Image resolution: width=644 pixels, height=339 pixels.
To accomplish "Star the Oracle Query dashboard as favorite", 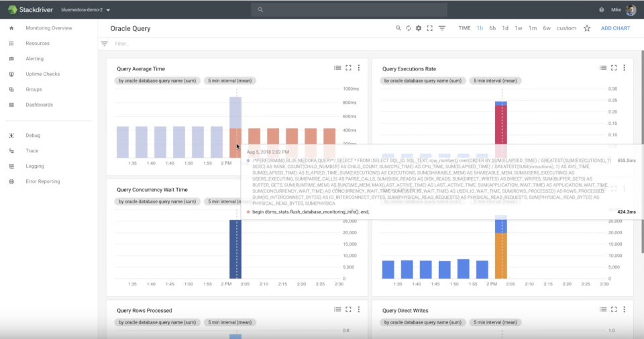I will pyautogui.click(x=587, y=28).
